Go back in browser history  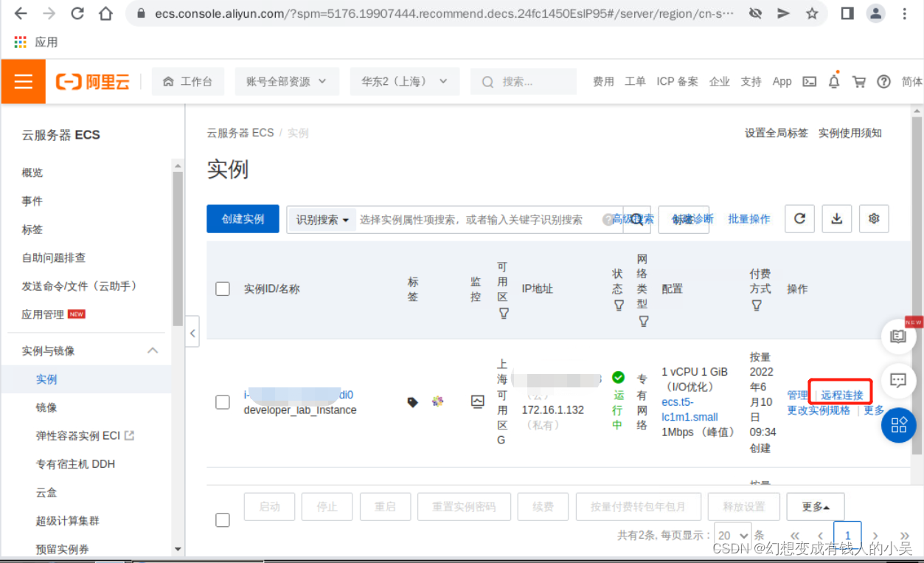[21, 14]
